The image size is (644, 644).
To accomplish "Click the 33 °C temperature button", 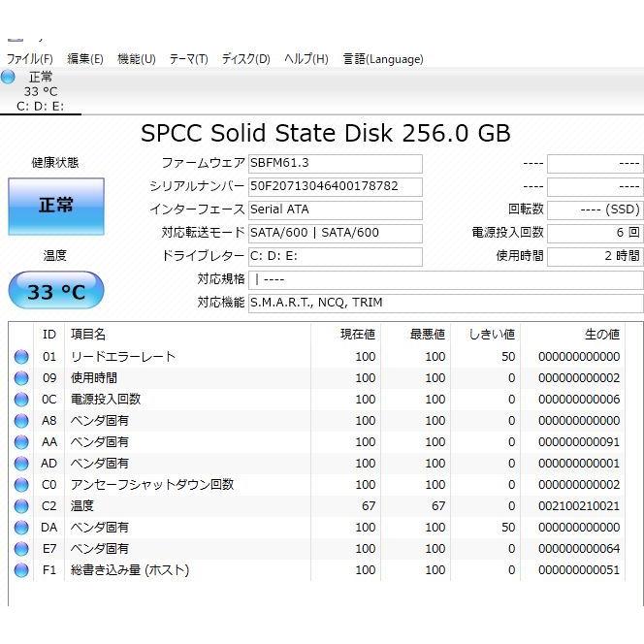I will click(x=56, y=290).
